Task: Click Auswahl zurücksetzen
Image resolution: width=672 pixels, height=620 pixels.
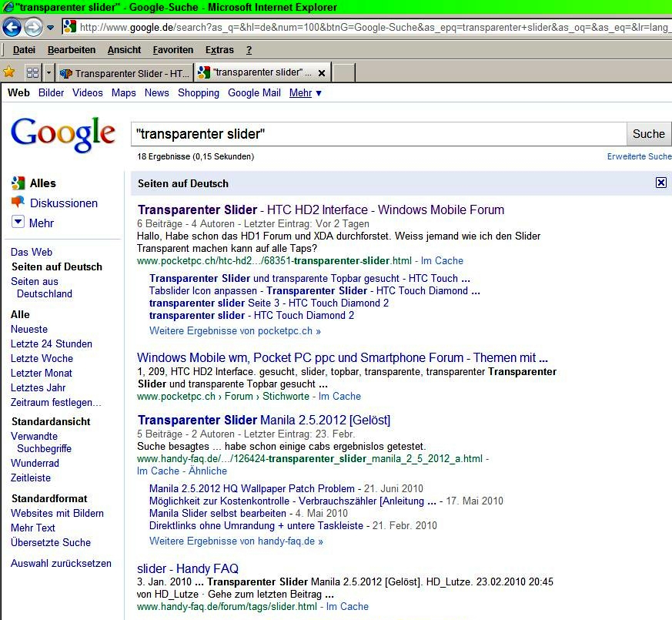Action: point(61,564)
